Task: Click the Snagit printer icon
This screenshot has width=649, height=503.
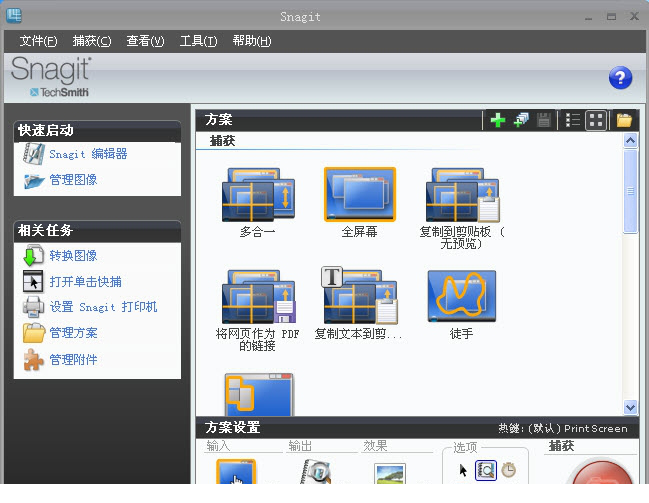Action: click(x=33, y=308)
